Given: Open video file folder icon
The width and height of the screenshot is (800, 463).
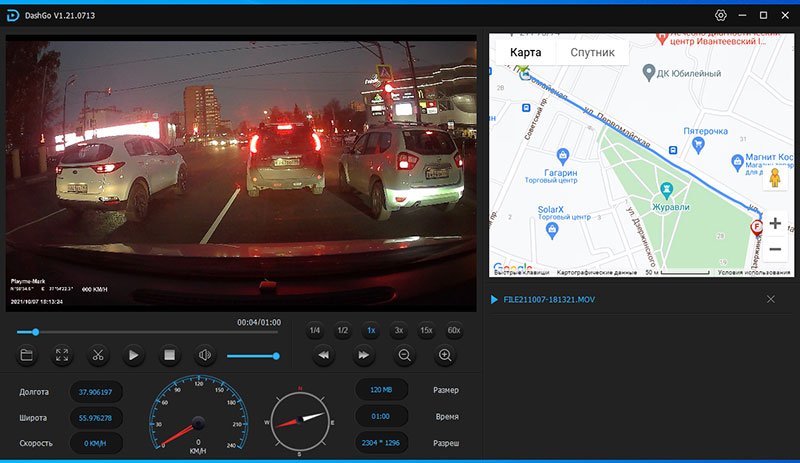Looking at the screenshot, I should [27, 355].
